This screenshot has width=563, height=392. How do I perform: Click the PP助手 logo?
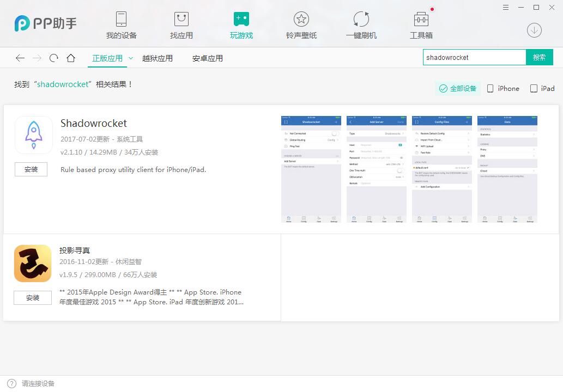[x=46, y=23]
